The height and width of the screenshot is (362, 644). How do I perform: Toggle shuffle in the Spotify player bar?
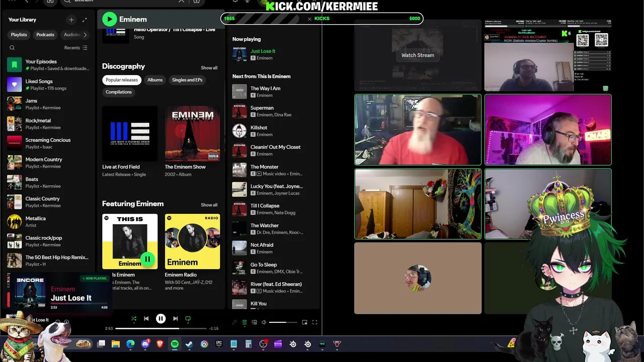point(134,319)
